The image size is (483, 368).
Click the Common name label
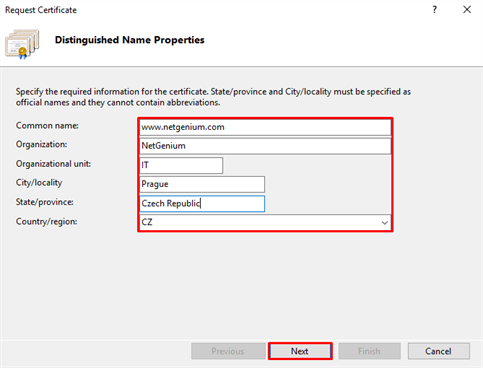coord(47,126)
